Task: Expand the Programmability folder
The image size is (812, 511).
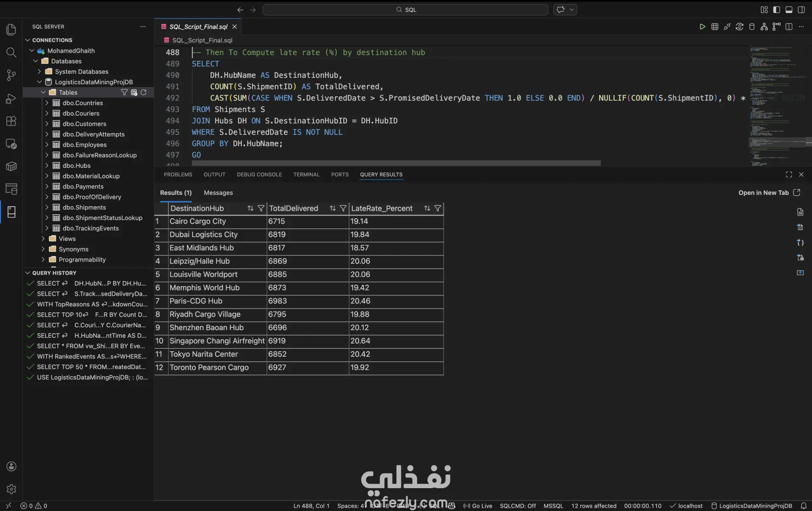Action: 43,260
